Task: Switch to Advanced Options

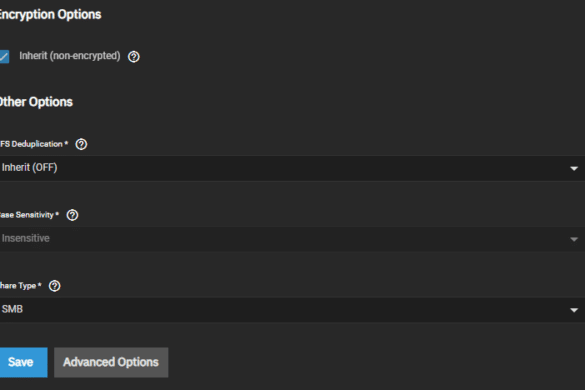Action: point(111,362)
